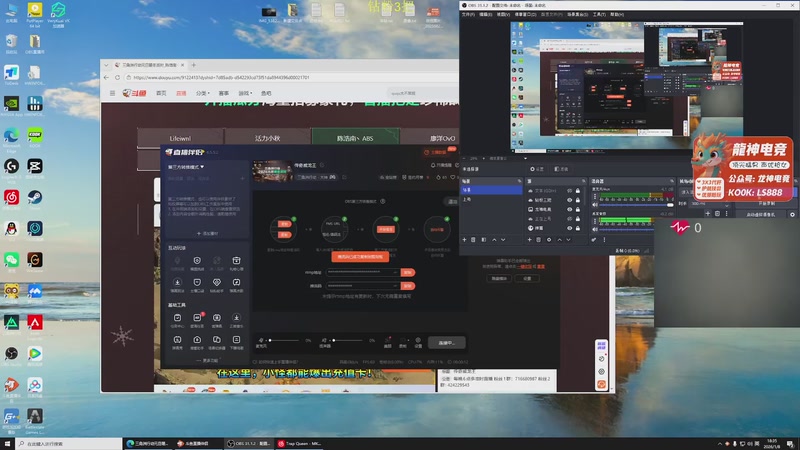Click tool icon with red notification badge in companion
This screenshot has width=800, height=450.
(197, 318)
